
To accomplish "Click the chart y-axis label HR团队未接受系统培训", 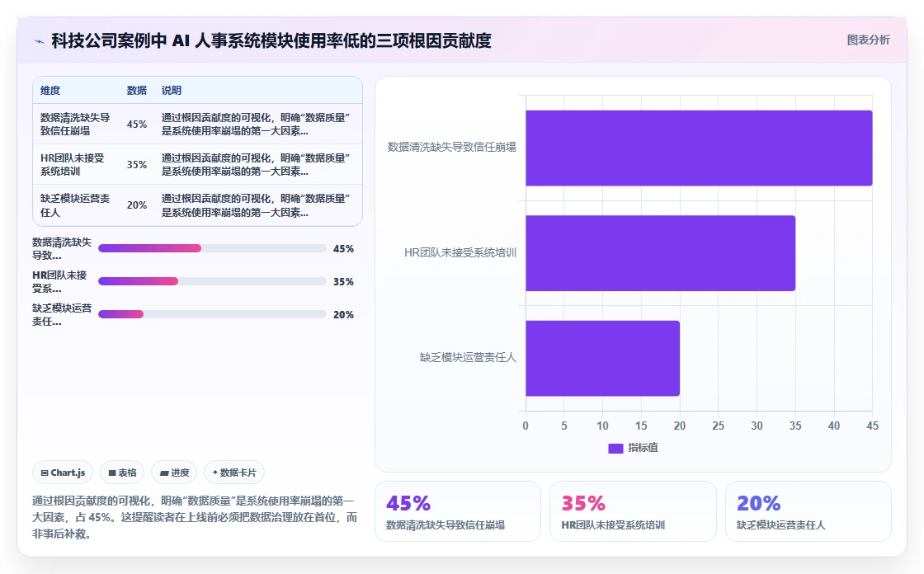I will pos(460,253).
